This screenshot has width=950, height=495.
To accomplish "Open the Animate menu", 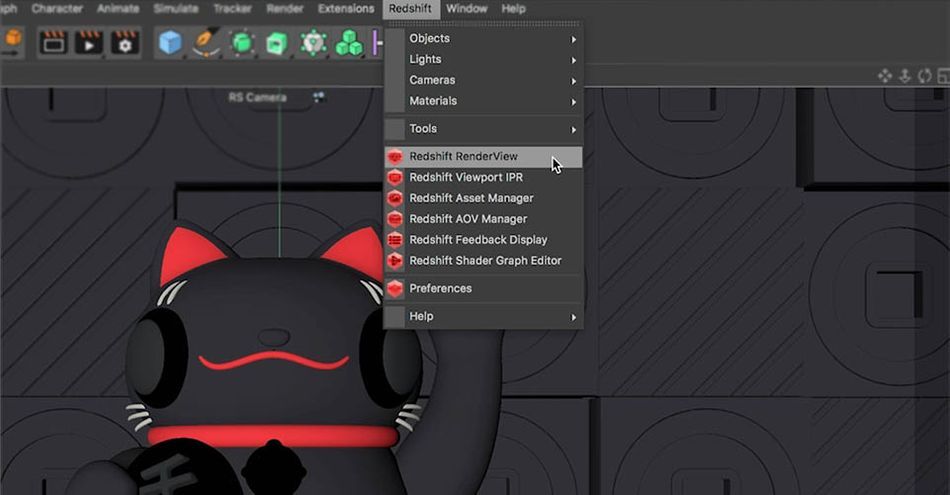I will (x=118, y=9).
